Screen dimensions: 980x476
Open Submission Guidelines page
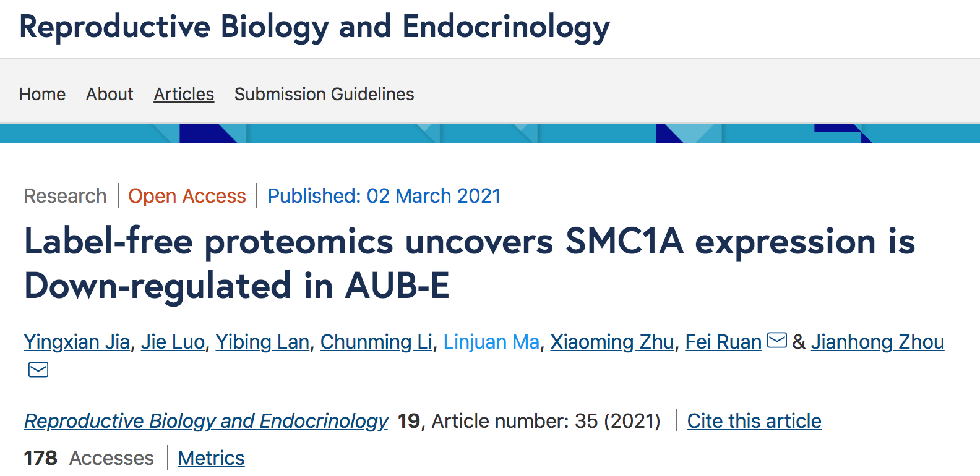click(x=324, y=94)
